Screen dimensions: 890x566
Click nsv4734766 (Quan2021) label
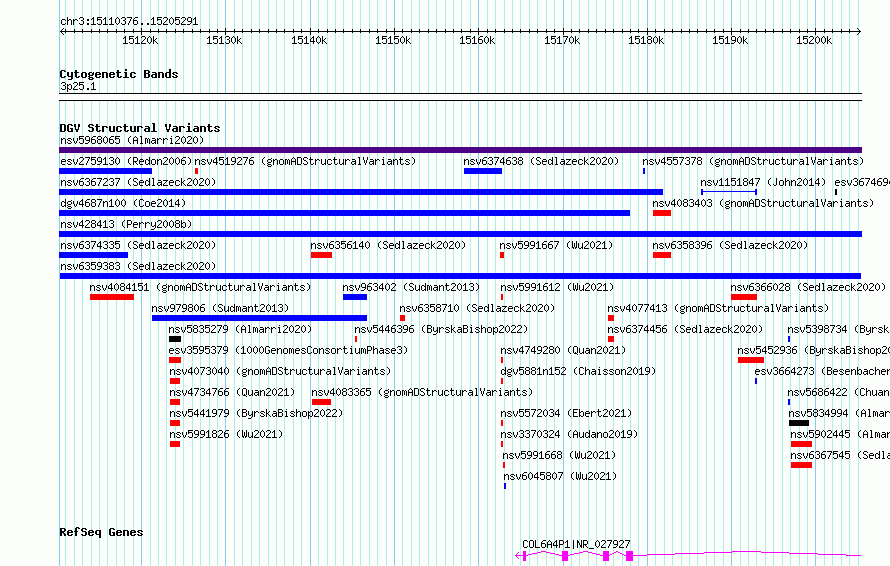coord(232,392)
